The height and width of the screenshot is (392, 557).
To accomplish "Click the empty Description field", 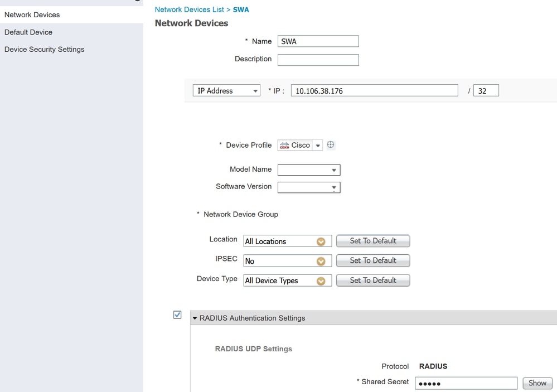I will click(318, 60).
